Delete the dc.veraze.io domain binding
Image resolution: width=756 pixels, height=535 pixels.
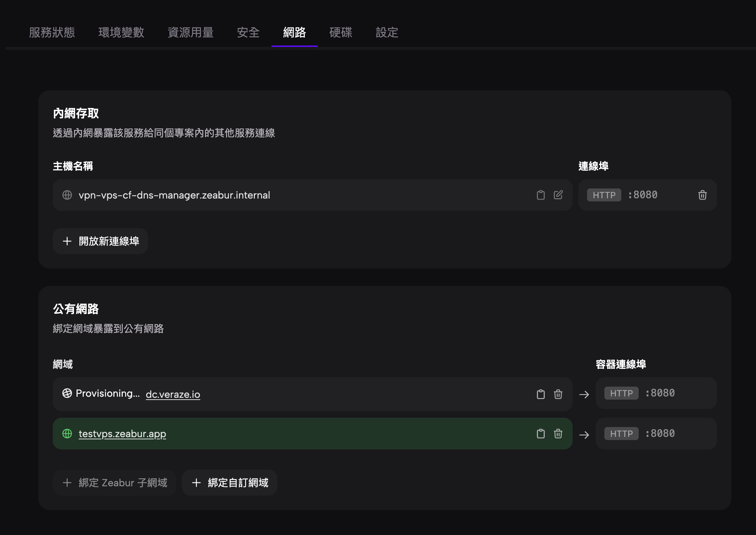558,394
